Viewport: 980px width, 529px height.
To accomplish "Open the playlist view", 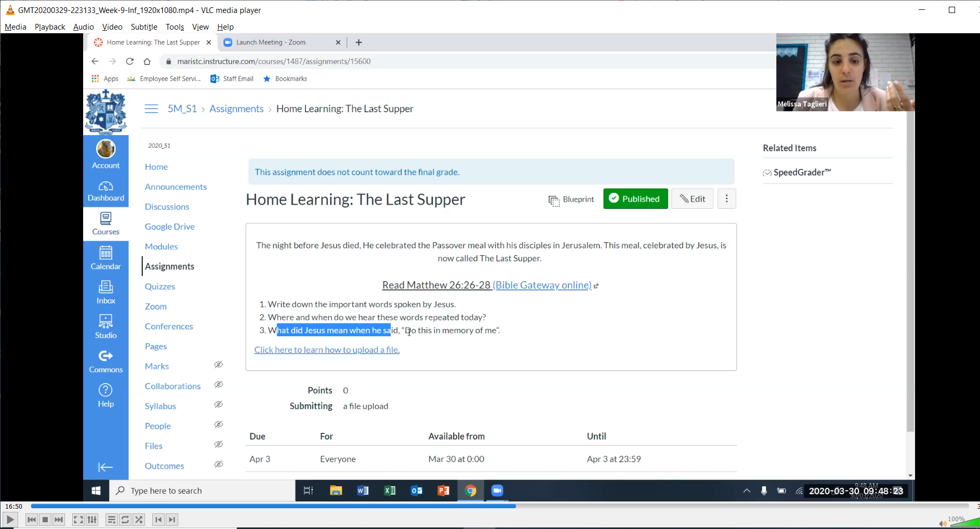I will point(111,520).
